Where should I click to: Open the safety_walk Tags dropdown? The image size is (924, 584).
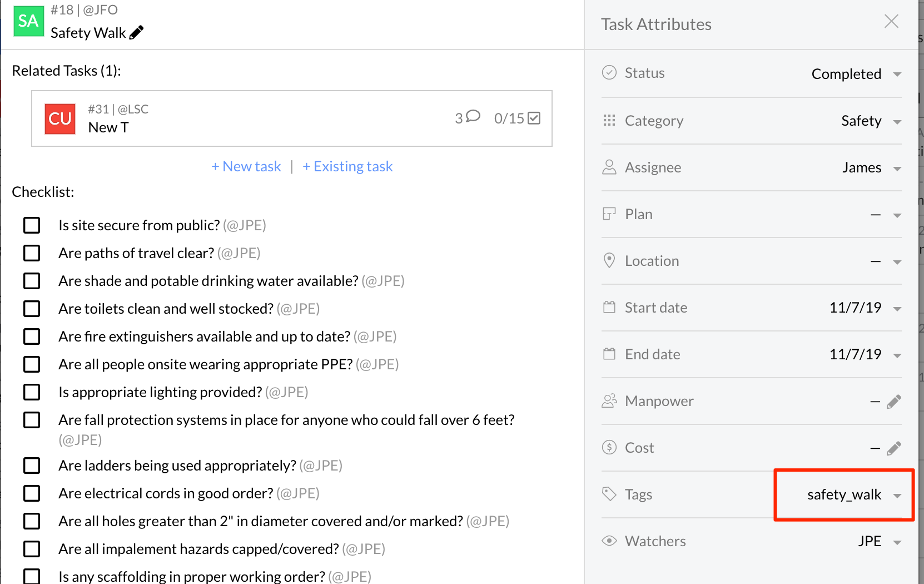coord(853,495)
